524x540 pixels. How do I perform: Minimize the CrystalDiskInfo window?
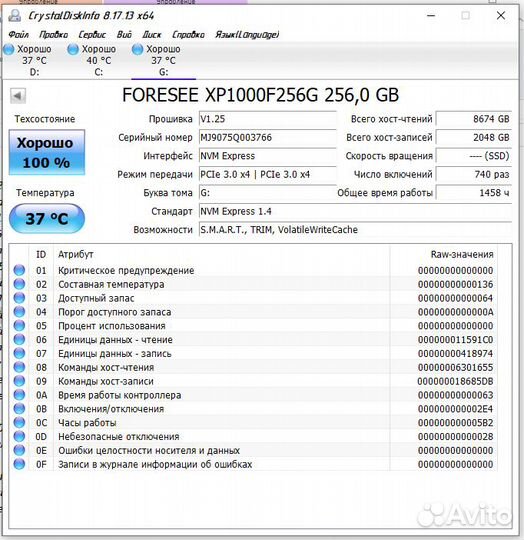coord(431,15)
